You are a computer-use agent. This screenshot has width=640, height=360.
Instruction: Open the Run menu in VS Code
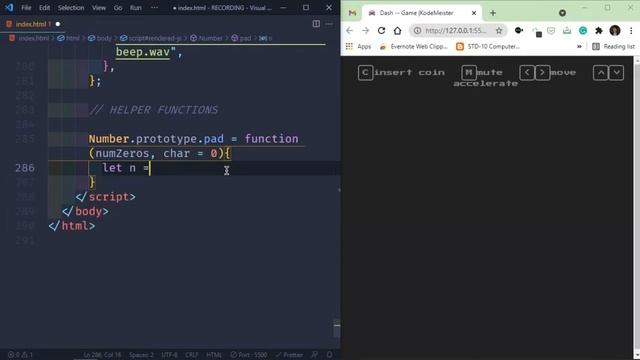pyautogui.click(x=136, y=8)
